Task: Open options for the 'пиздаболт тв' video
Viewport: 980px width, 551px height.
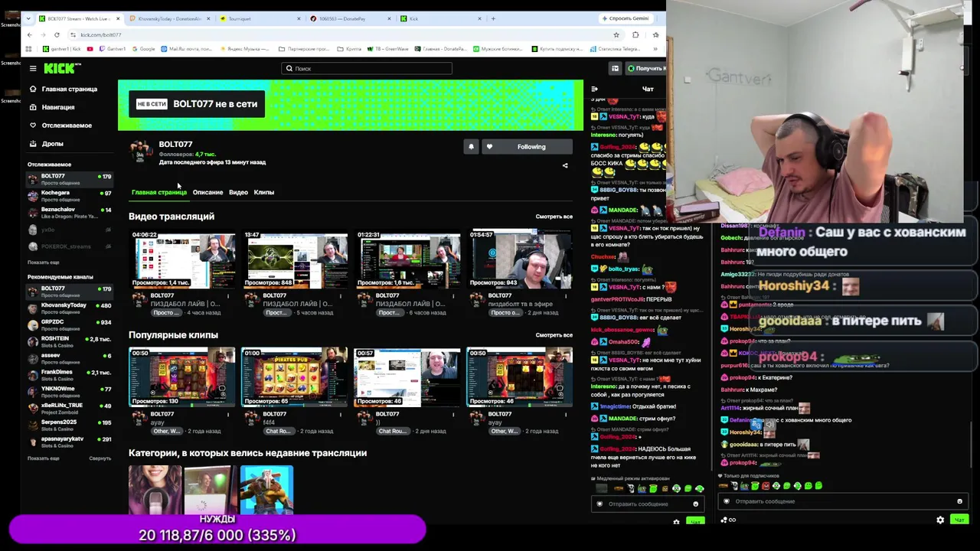Action: (566, 296)
